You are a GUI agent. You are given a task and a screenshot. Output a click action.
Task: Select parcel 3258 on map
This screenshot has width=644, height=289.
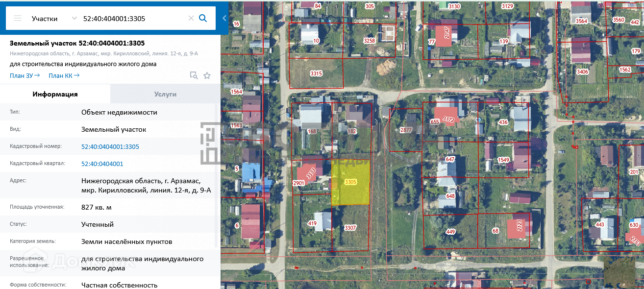[369, 41]
